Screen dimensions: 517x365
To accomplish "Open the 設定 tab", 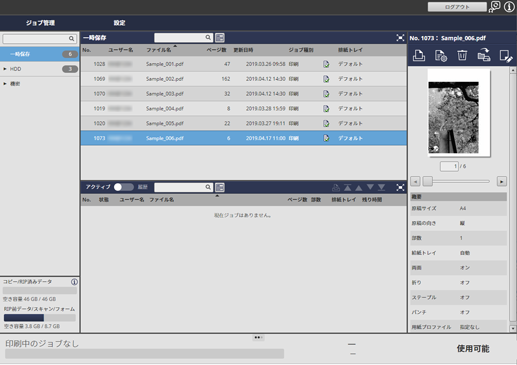I will pos(119,23).
